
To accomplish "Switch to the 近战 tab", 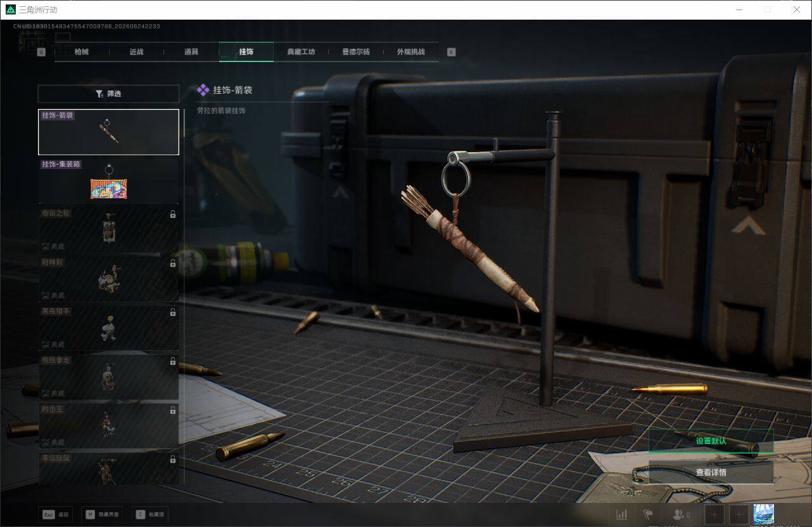I will click(x=136, y=52).
